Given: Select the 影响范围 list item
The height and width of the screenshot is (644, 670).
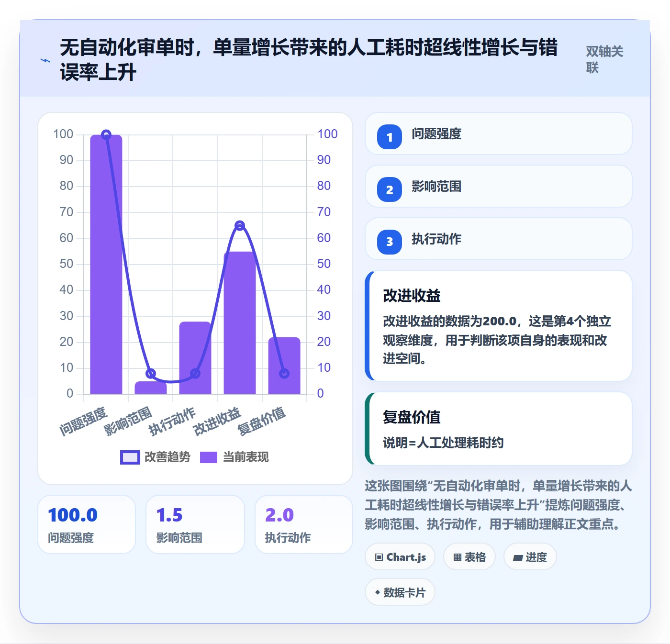Looking at the screenshot, I should (x=499, y=186).
